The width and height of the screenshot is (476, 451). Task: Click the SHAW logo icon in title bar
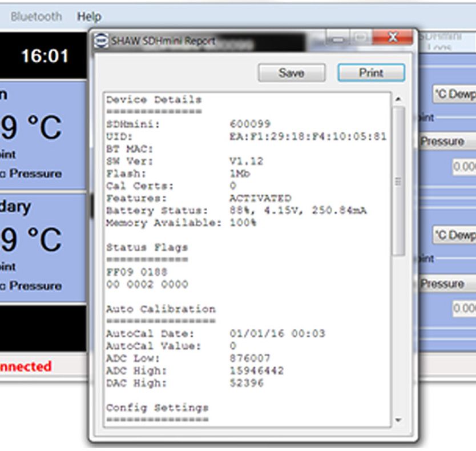point(101,41)
